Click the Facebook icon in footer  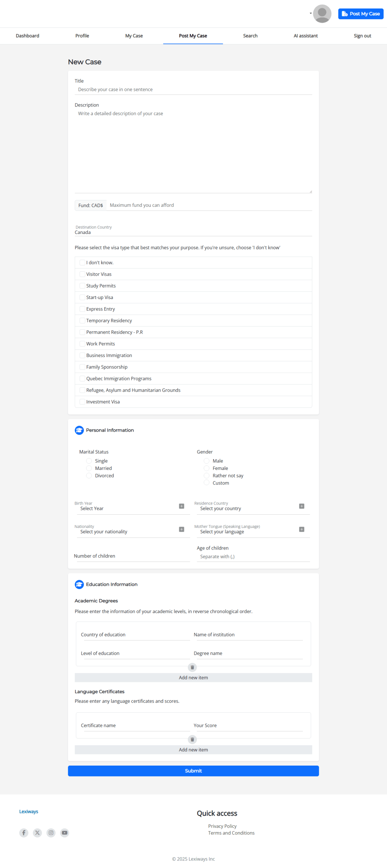[x=24, y=832]
